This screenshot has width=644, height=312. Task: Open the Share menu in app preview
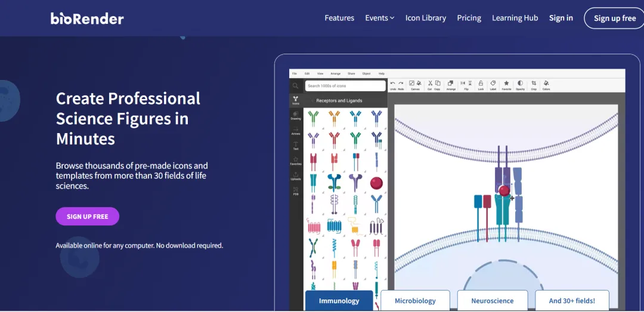pyautogui.click(x=351, y=73)
